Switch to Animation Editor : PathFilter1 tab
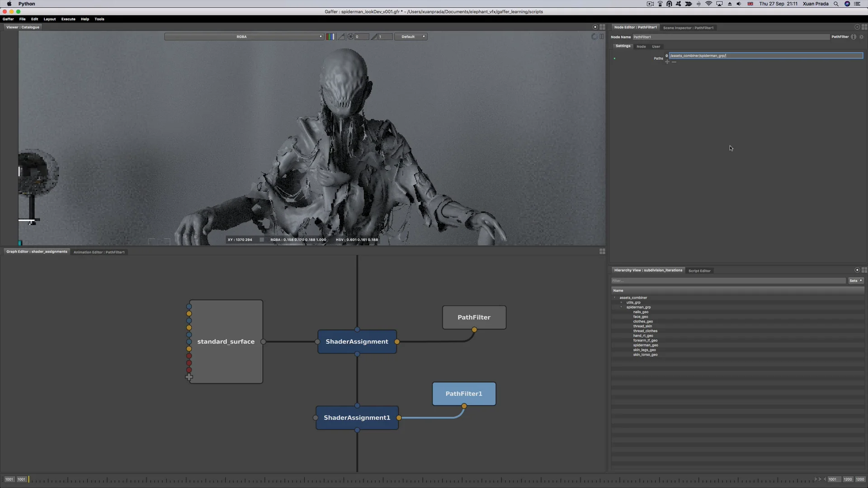Screen dimensions: 868x488 pyautogui.click(x=99, y=252)
